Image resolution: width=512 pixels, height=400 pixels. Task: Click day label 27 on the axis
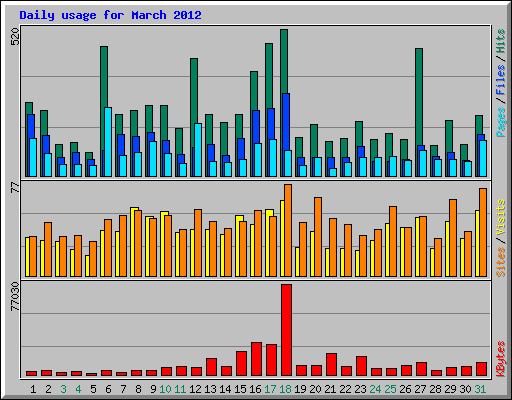pyautogui.click(x=420, y=389)
